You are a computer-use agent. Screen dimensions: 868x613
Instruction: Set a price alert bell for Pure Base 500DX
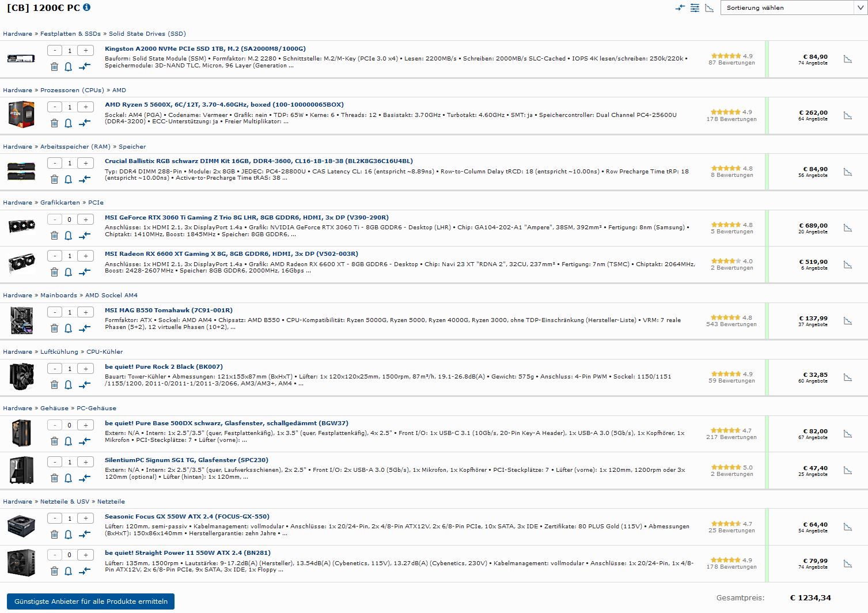68,441
